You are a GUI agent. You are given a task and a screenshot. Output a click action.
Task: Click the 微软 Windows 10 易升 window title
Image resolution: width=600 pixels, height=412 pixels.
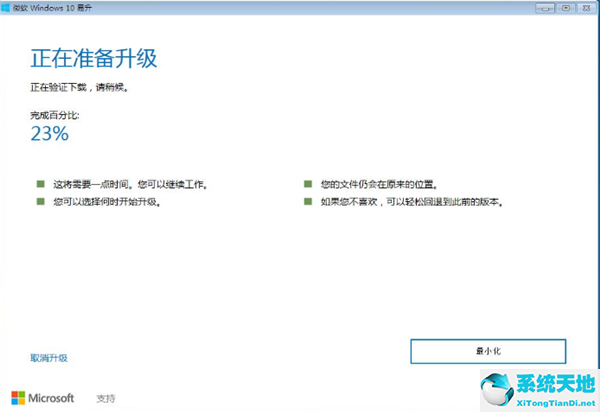(52, 8)
